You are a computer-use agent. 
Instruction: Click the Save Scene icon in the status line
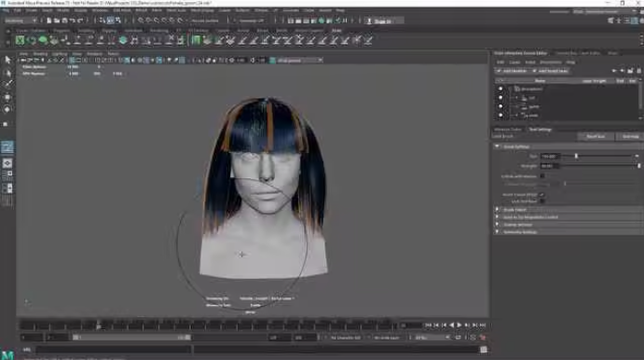click(64, 21)
